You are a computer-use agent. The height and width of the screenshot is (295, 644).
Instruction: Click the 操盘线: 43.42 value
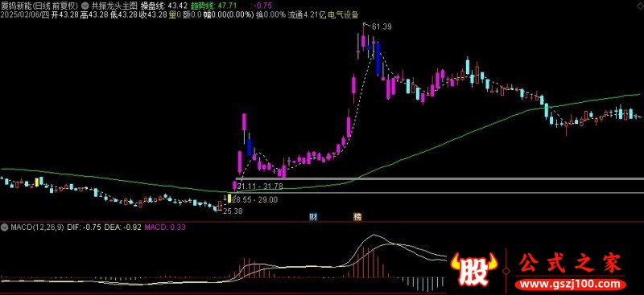164,6
